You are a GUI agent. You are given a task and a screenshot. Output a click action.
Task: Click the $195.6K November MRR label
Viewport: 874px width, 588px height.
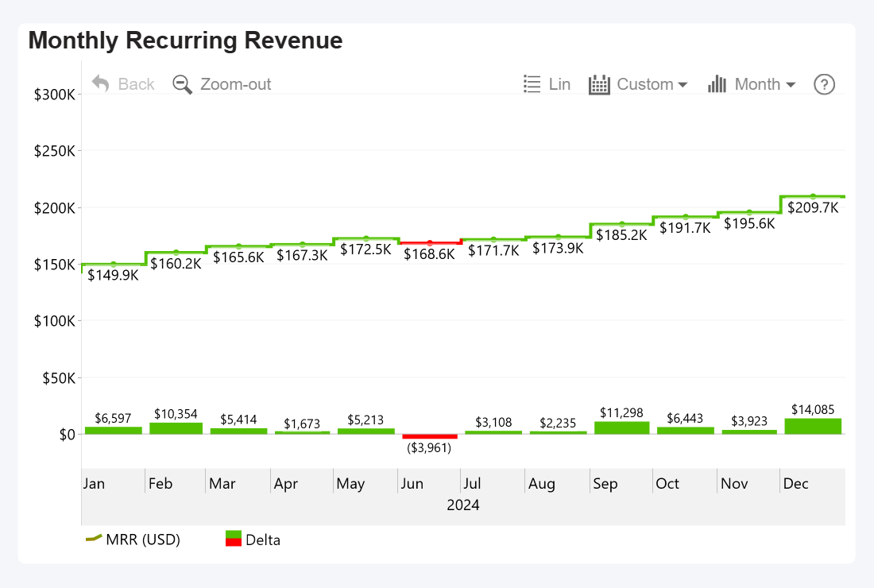tap(749, 223)
